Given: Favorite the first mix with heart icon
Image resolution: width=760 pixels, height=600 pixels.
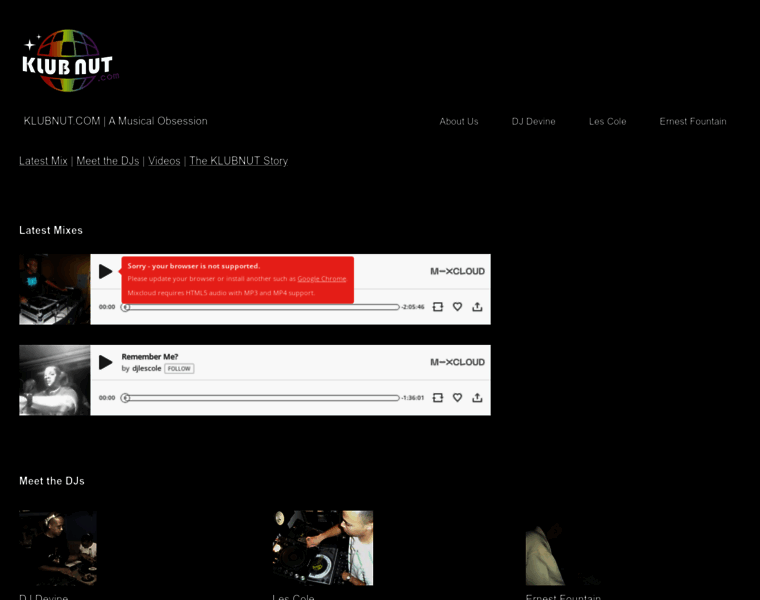Looking at the screenshot, I should (x=457, y=307).
